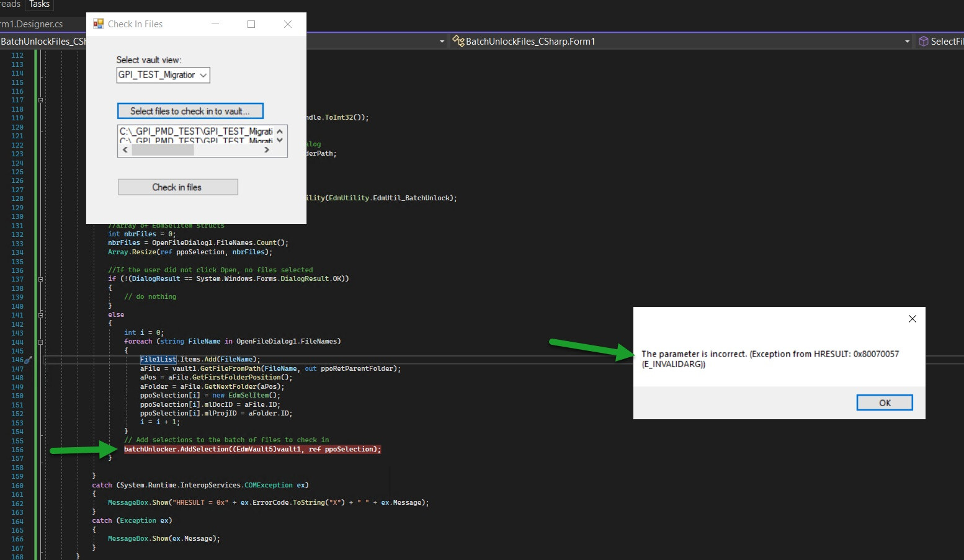Viewport: 964px width, 560px height.
Task: Click the class icon beside BatchUnlockFiles_CSharp.Form1
Action: 458,41
